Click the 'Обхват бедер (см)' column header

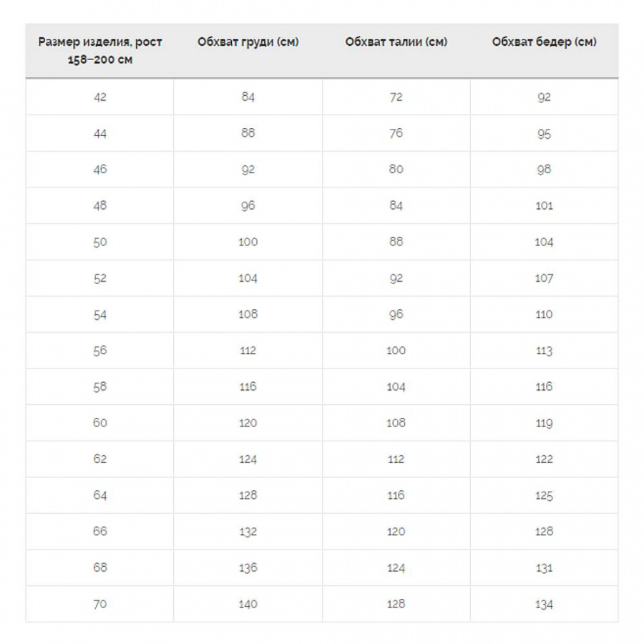[x=544, y=42]
